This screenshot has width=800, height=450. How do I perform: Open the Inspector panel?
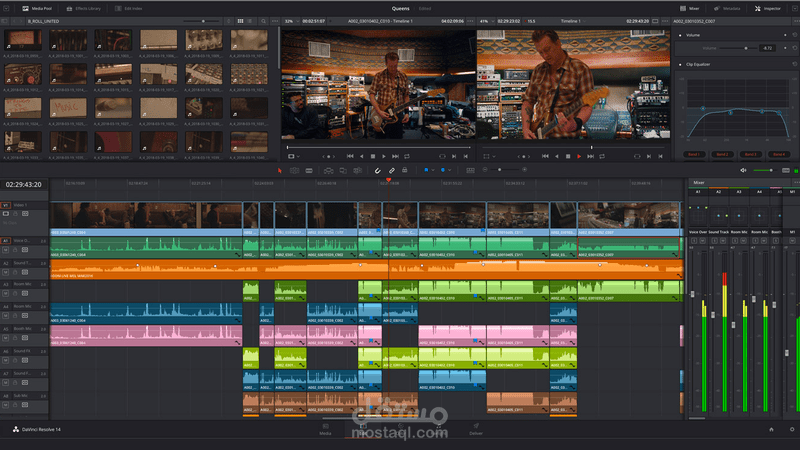tap(768, 8)
